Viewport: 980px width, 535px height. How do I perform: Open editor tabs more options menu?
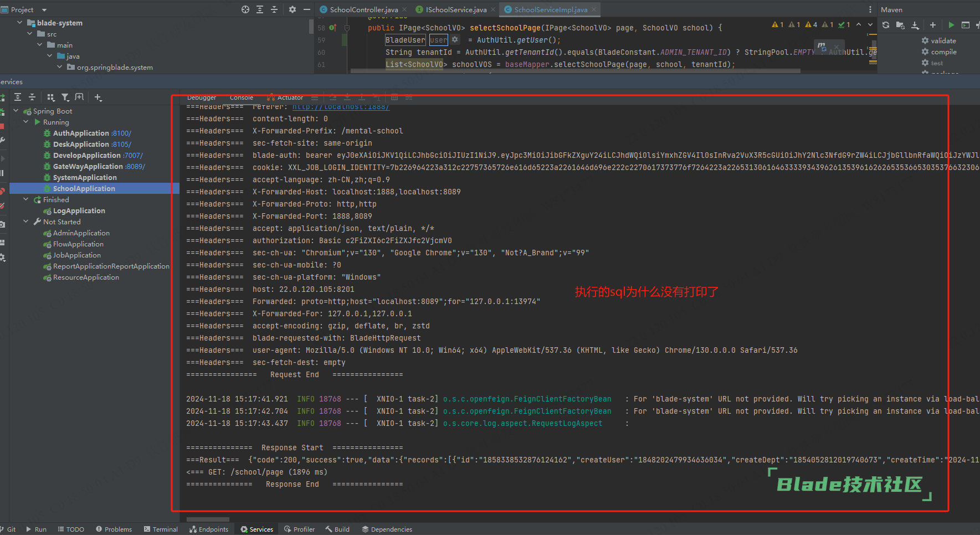870,9
